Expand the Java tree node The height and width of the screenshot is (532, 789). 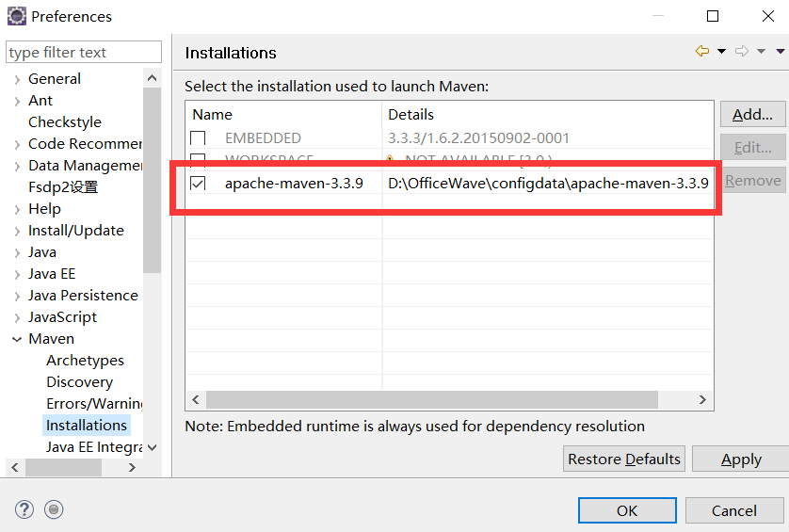point(17,252)
